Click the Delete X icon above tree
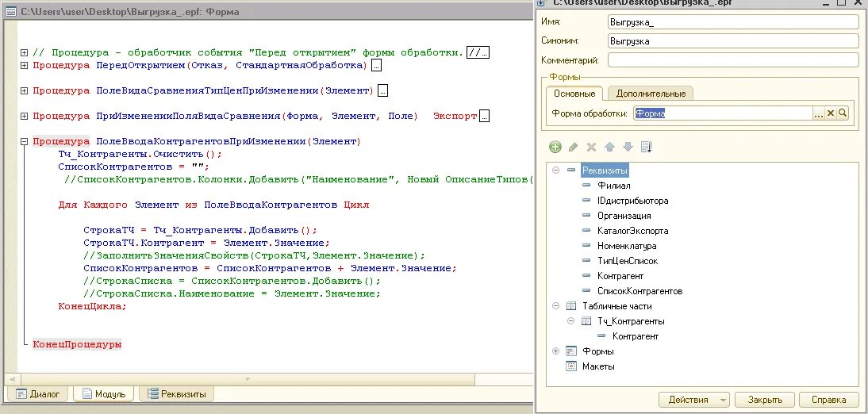868x414 pixels. click(x=591, y=147)
